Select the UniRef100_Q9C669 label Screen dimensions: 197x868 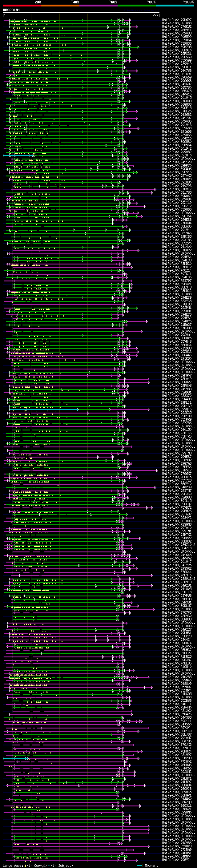tap(177, 78)
